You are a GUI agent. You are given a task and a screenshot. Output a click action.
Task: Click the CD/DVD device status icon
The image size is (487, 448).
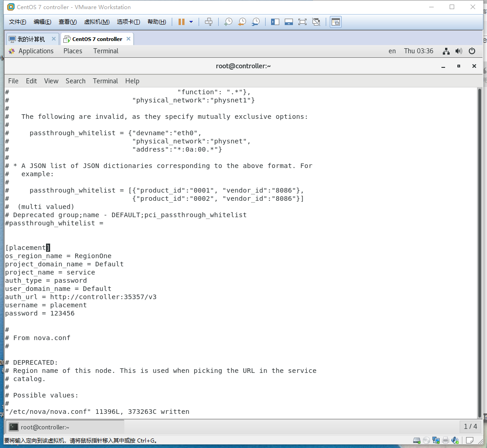[426, 440]
